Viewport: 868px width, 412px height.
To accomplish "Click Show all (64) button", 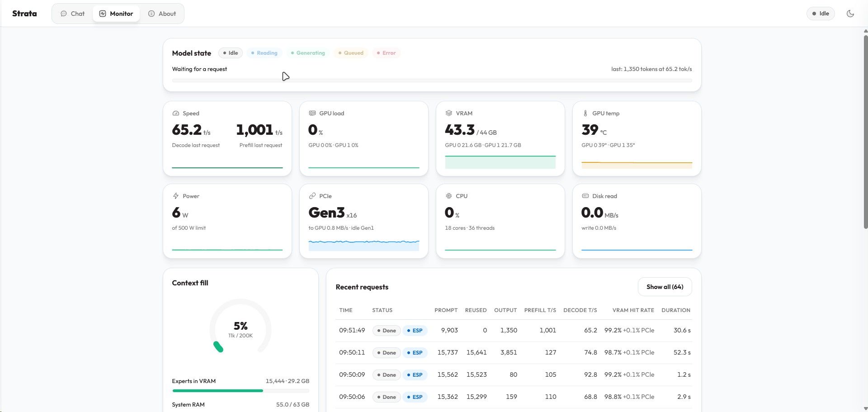I will (665, 287).
